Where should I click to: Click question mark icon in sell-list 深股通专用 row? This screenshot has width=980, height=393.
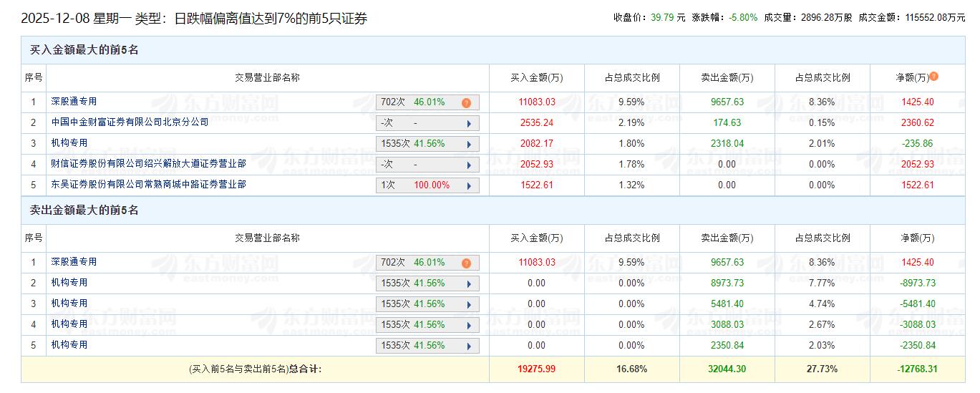466,263
